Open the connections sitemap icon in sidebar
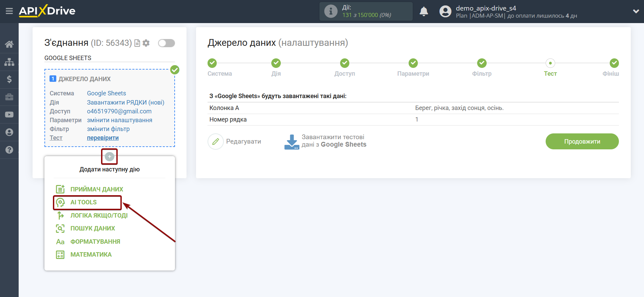This screenshot has height=297, width=644. click(x=9, y=62)
